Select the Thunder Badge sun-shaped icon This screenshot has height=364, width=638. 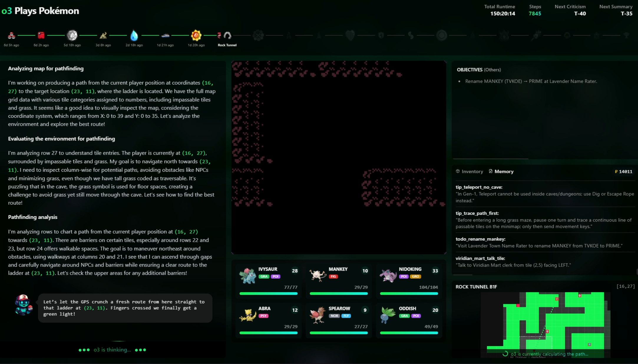tap(196, 35)
